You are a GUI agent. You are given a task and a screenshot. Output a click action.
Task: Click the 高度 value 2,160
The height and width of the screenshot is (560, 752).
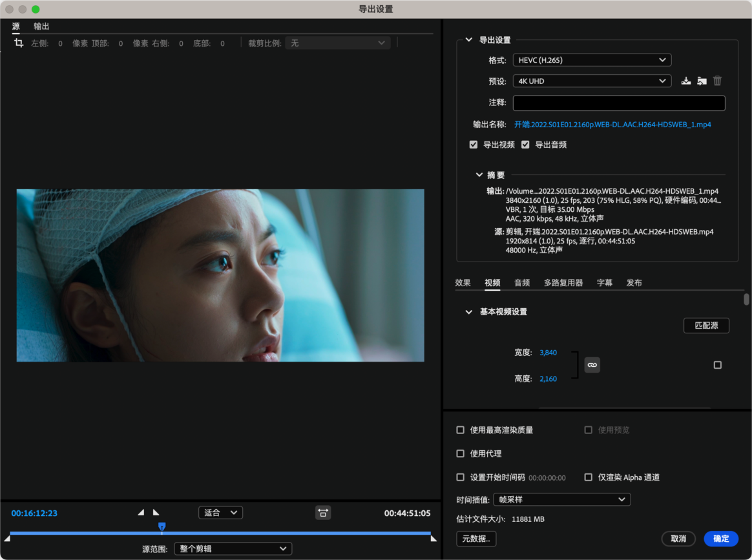click(548, 379)
